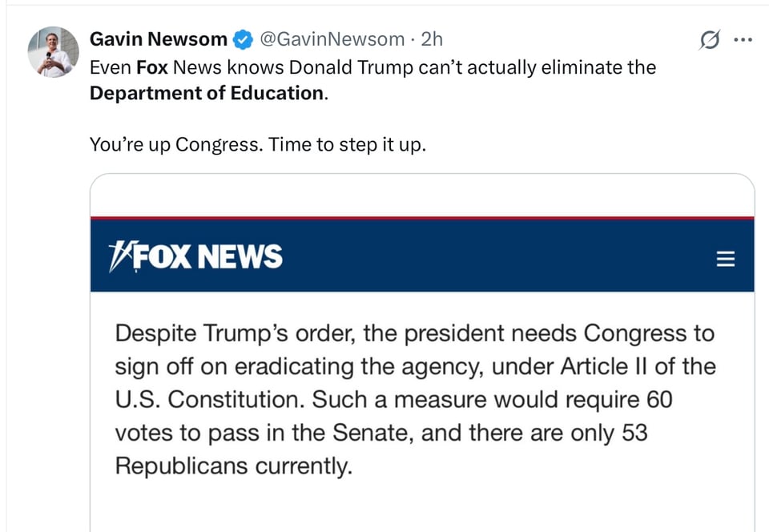Screen dimensions: 769x532
Task: Click "Donald Trump" in the tweet text
Action: point(351,67)
